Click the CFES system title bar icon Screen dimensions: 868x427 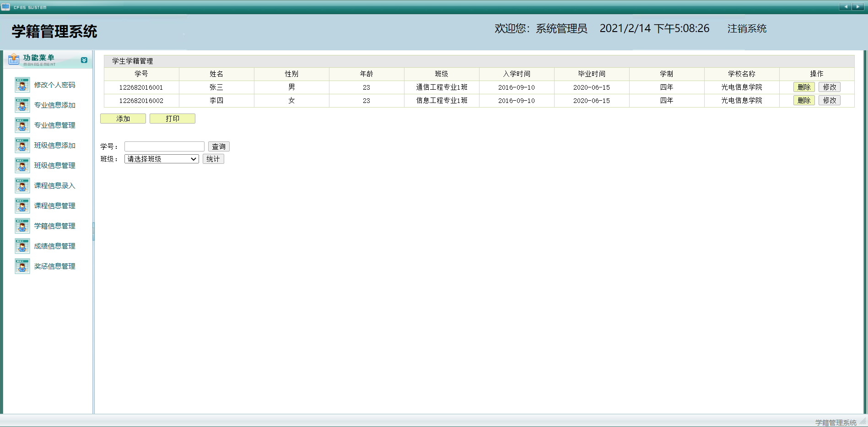click(x=5, y=7)
